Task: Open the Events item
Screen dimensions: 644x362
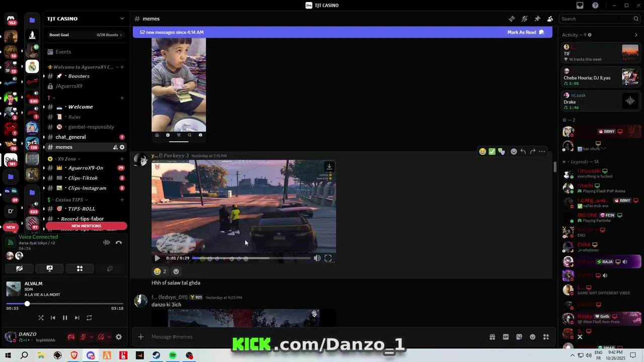Action: point(86,52)
